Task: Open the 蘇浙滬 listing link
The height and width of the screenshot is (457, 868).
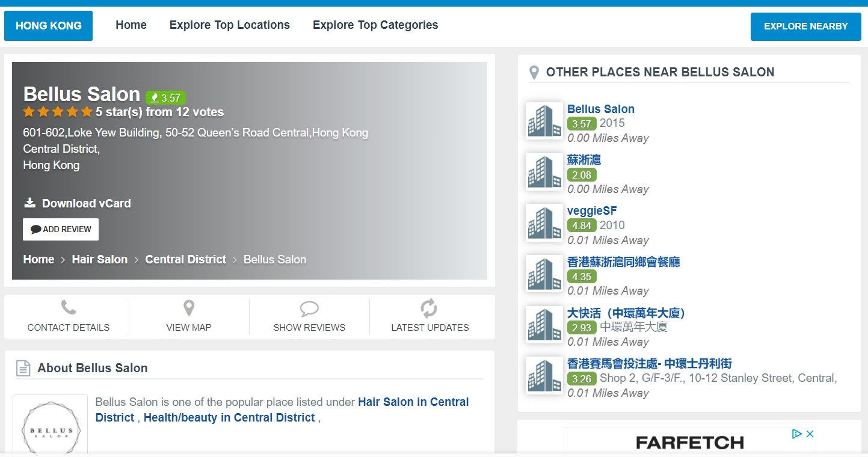Action: [x=584, y=160]
